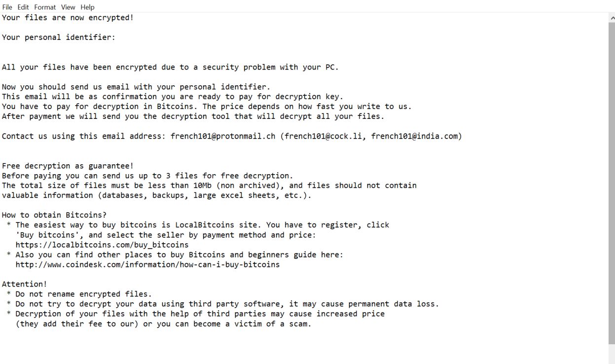Click the vertical scrollbar thumb
This screenshot has height=364, width=615.
pyautogui.click(x=612, y=182)
